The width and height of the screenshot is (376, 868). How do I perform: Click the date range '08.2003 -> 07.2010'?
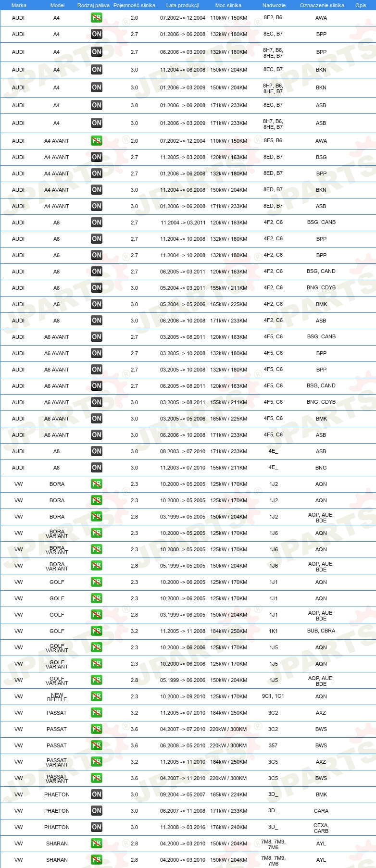(x=183, y=451)
